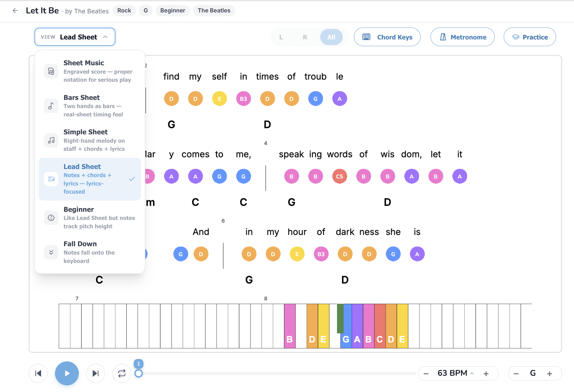The width and height of the screenshot is (574, 392).
Task: Go back using the left arrow icon
Action: click(x=15, y=11)
